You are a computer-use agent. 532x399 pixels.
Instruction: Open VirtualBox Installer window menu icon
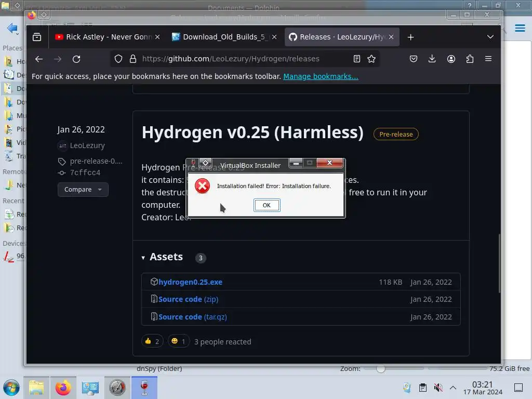pos(193,163)
